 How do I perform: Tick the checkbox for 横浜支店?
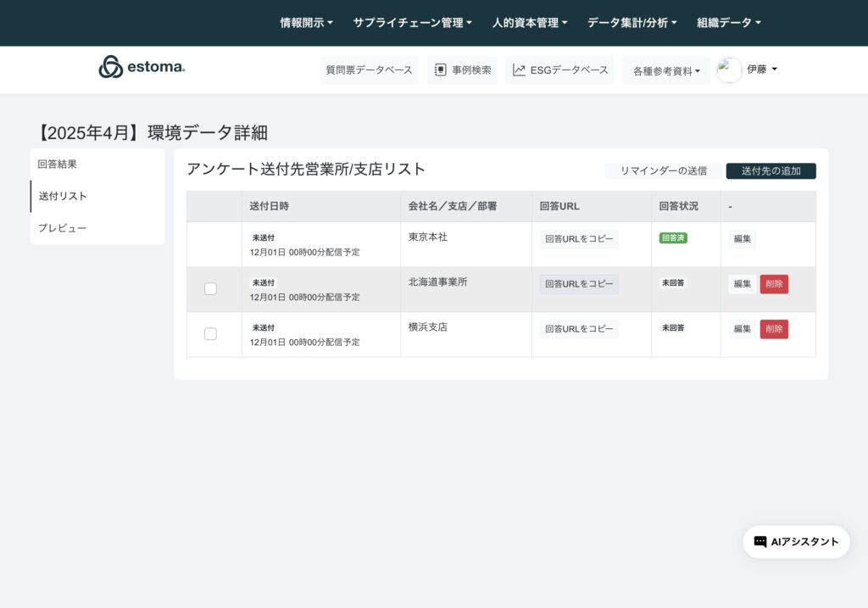click(210, 334)
